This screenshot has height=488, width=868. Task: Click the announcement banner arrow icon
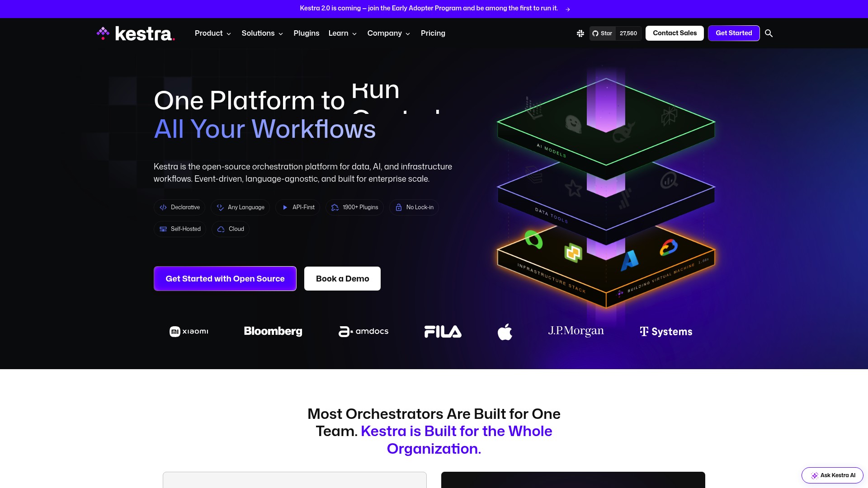pos(568,9)
